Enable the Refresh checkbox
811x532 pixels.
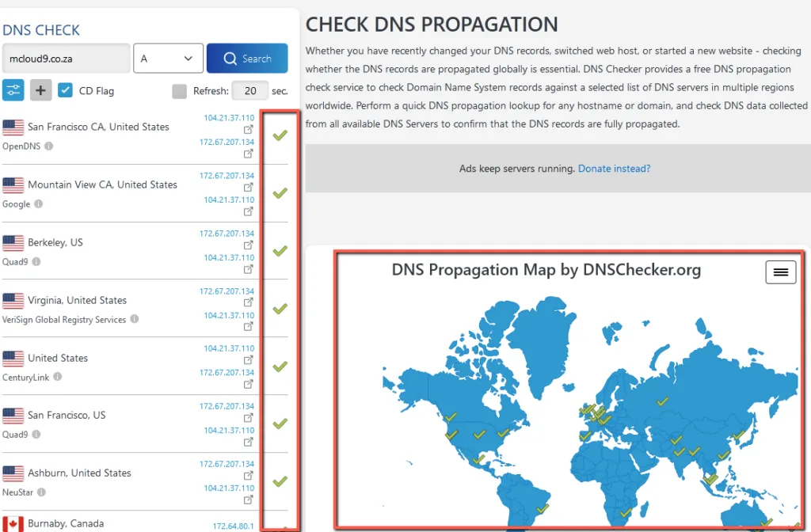[x=180, y=91]
